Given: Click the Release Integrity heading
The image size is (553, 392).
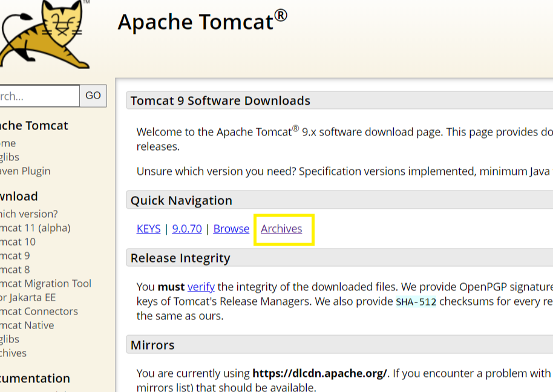Looking at the screenshot, I should pos(180,258).
